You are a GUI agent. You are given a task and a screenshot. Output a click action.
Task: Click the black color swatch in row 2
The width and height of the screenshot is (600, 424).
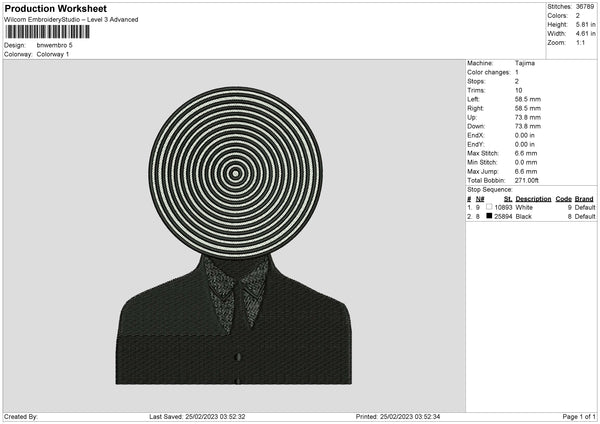[489, 216]
